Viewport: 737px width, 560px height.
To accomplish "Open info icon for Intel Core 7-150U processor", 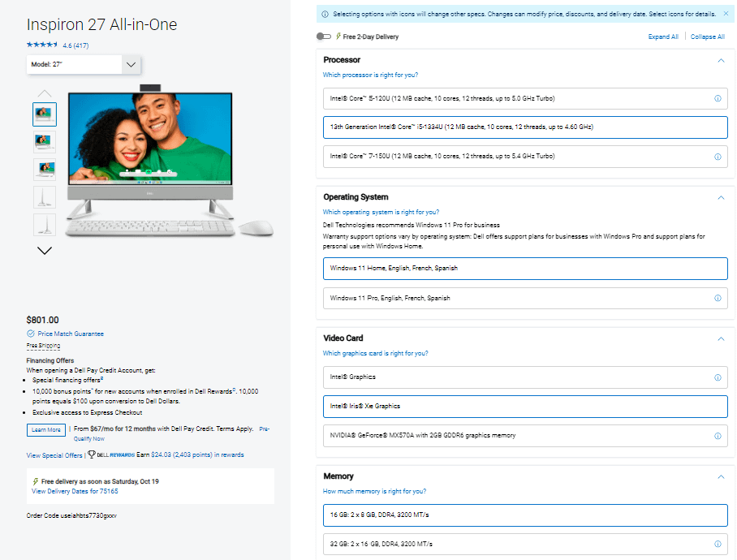I will point(716,156).
